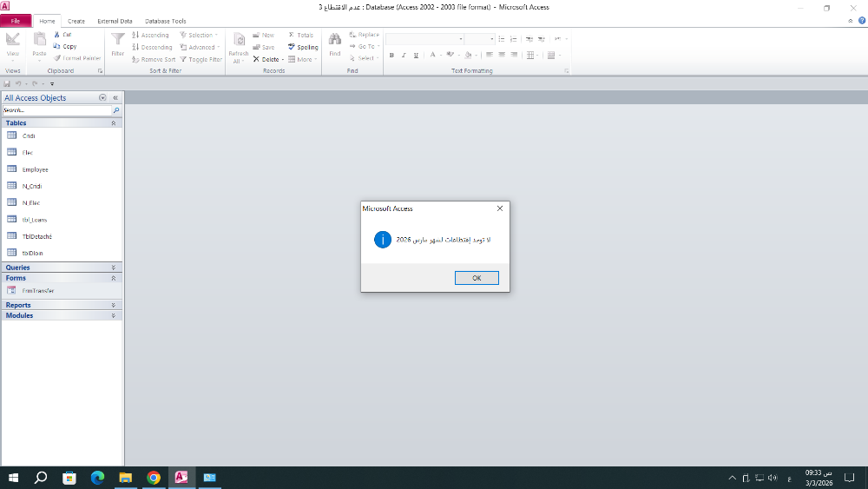The height and width of the screenshot is (489, 868).
Task: Switch to the Create ribbon tab
Action: click(x=76, y=21)
